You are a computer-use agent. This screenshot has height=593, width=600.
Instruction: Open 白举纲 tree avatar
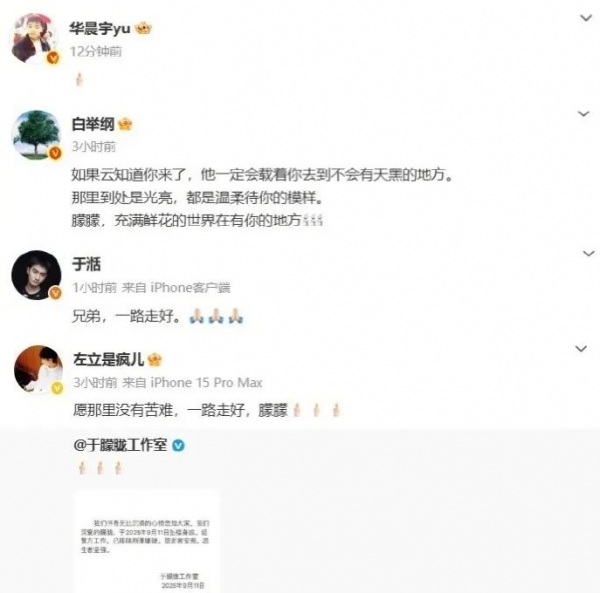pos(36,135)
